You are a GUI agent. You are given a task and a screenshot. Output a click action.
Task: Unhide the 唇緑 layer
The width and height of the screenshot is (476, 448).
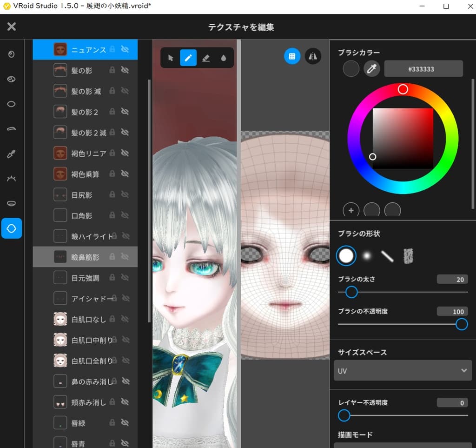coord(125,423)
